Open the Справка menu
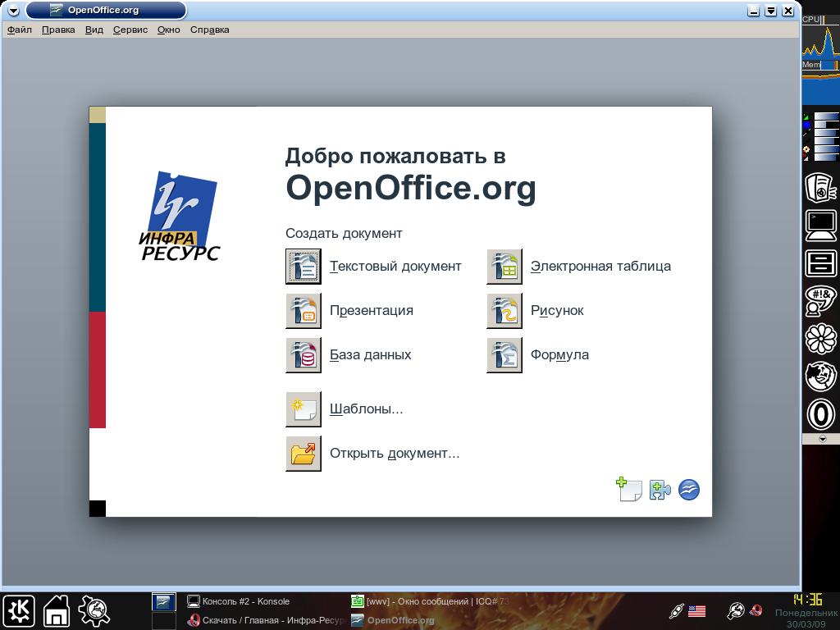The image size is (840, 630). pyautogui.click(x=209, y=30)
